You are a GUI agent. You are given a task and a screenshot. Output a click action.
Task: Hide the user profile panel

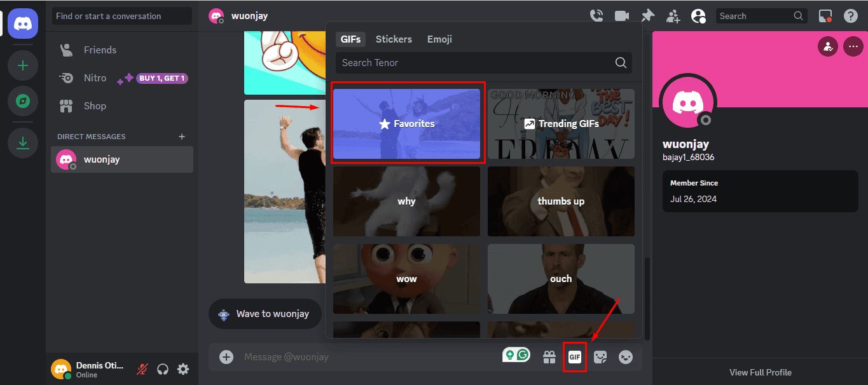tap(698, 16)
